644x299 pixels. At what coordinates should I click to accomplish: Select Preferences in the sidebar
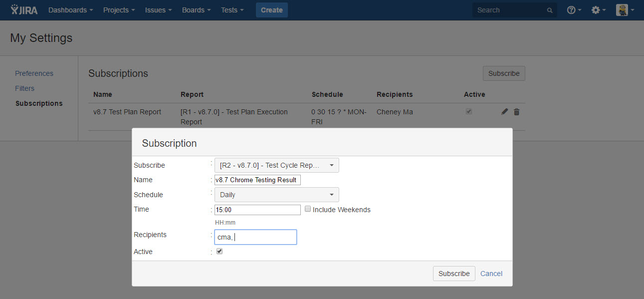(x=34, y=73)
